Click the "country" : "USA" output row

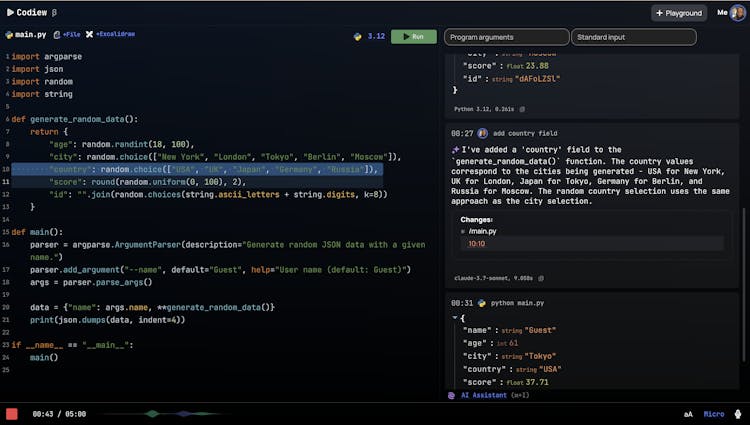512,369
